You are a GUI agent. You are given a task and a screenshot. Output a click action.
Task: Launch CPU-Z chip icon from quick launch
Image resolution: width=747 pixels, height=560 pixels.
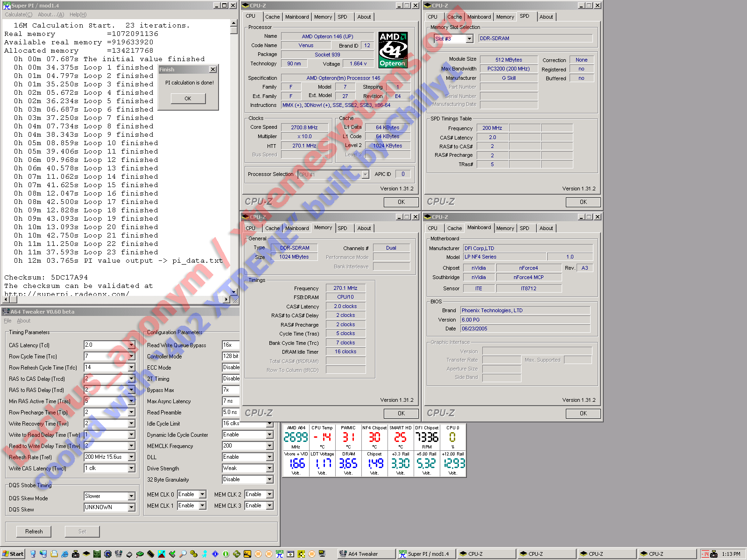click(86, 554)
